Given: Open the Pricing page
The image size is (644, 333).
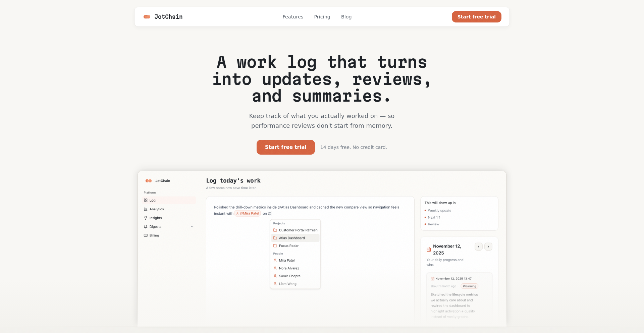Looking at the screenshot, I should (322, 17).
